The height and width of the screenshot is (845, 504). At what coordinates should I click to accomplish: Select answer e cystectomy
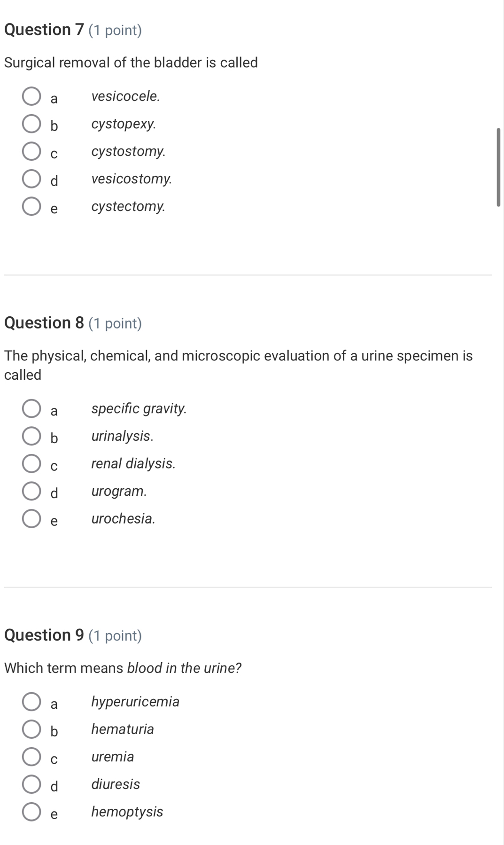point(31,206)
